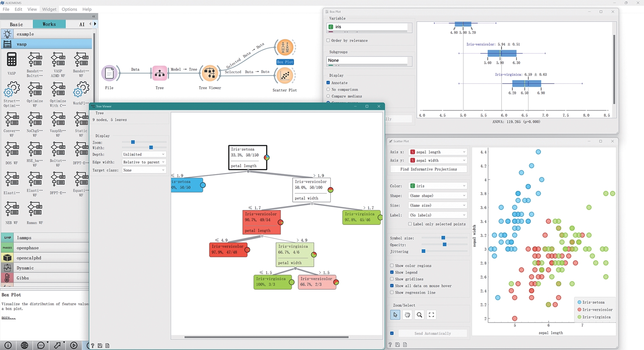Choose the NEB WF widget
This screenshot has width=644, height=350.
[12, 209]
